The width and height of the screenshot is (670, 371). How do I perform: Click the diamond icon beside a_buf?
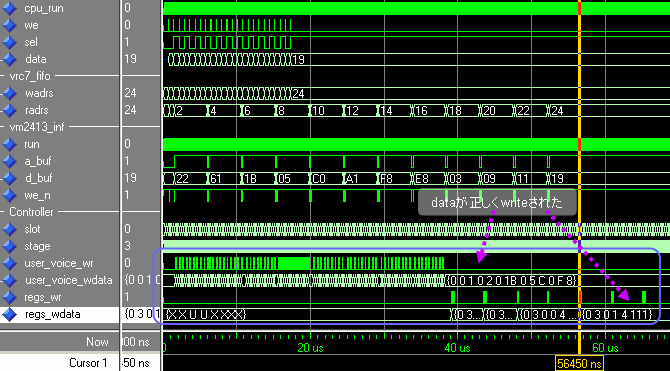pos(9,161)
